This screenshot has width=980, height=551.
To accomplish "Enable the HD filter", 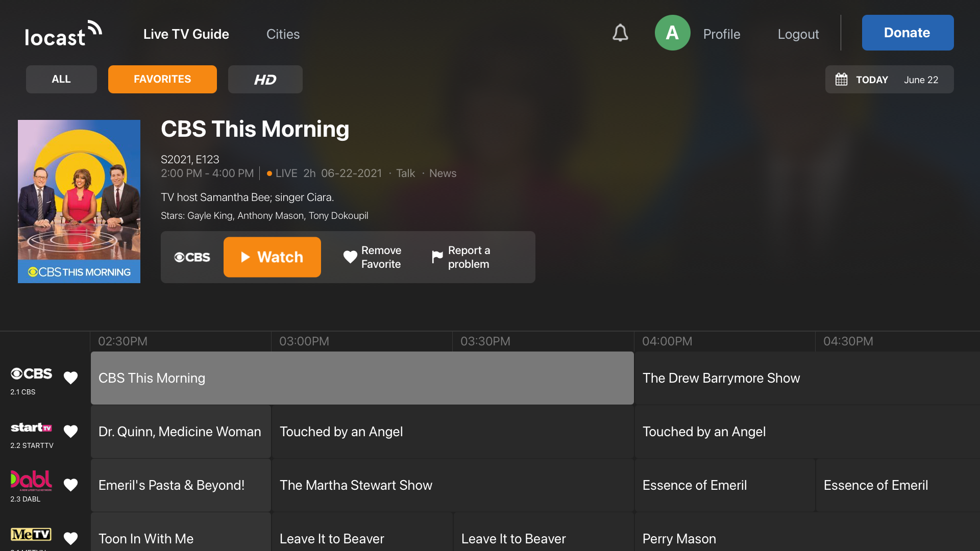I will click(265, 79).
